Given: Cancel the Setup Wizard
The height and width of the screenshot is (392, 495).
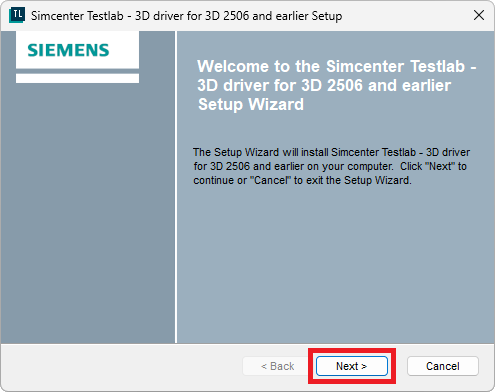Looking at the screenshot, I should pos(443,366).
